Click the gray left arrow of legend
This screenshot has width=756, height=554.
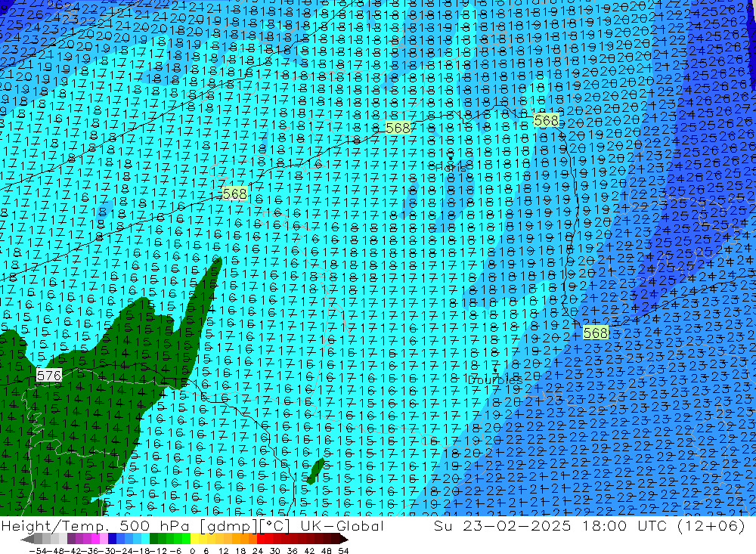click(x=27, y=539)
